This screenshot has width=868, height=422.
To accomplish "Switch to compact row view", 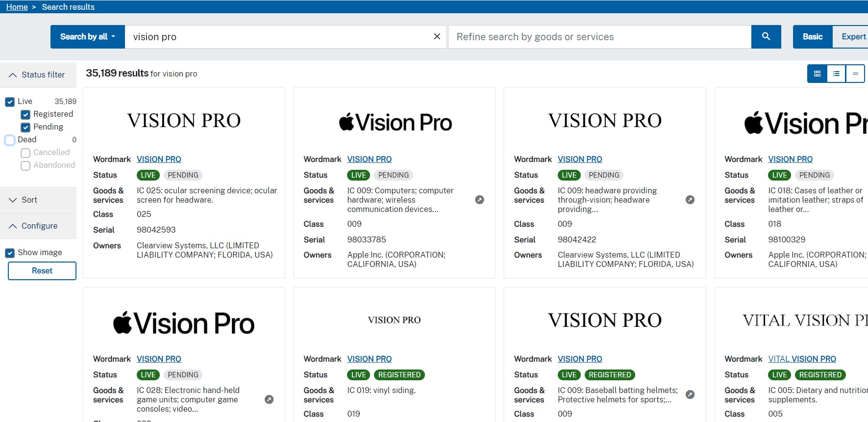I will (855, 74).
